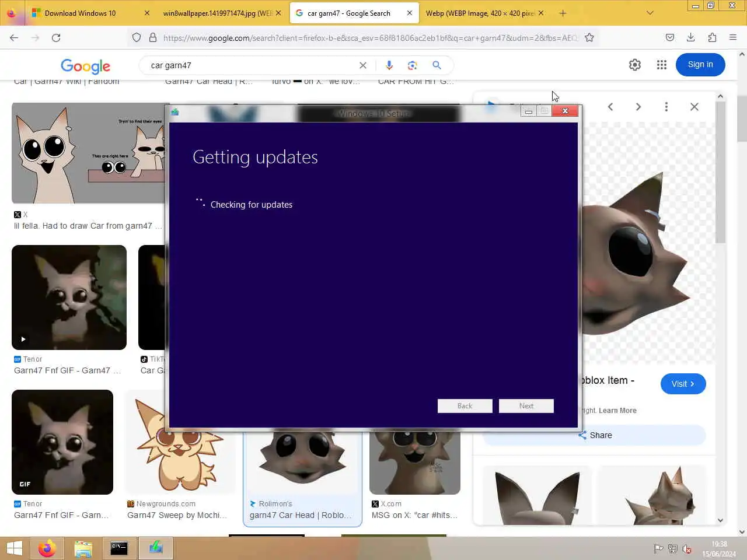Open Tenor GIF-badged Garn47 thumbnail
This screenshot has height=560, width=747.
(62, 442)
